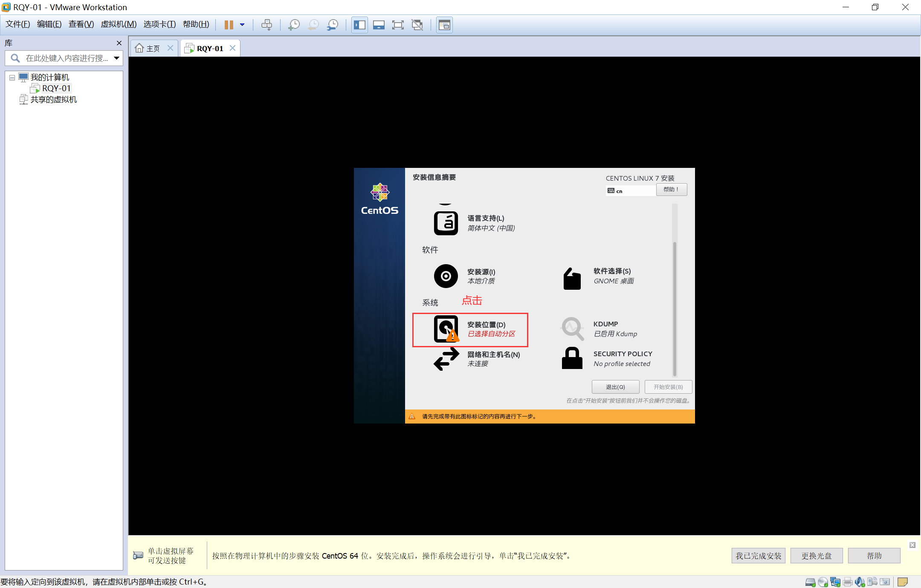Click the 帮助！ button in installer
The image size is (921, 588).
coord(672,190)
